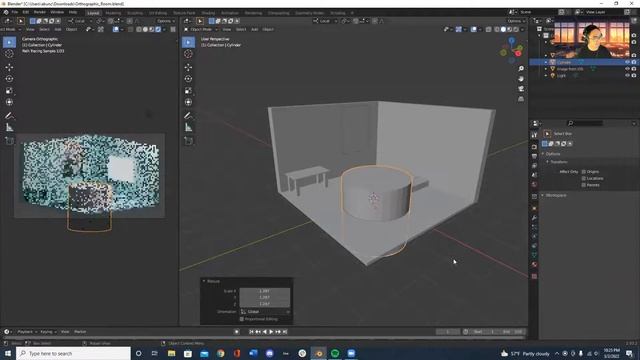Open the Edit menu

point(26,12)
